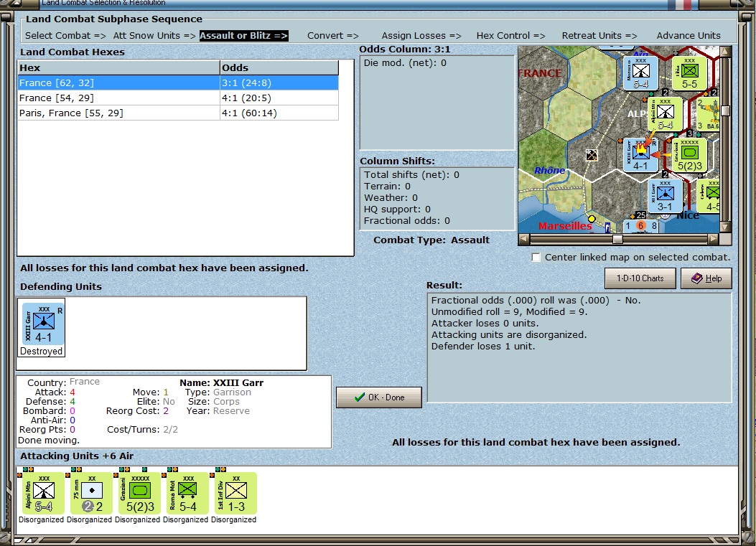The image size is (756, 546).
Task: Enable Center linked map on selected combat
Action: [536, 258]
